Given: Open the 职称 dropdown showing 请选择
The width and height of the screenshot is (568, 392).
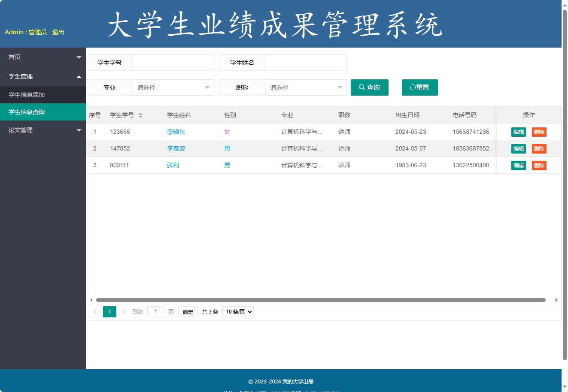Looking at the screenshot, I should pyautogui.click(x=306, y=87).
